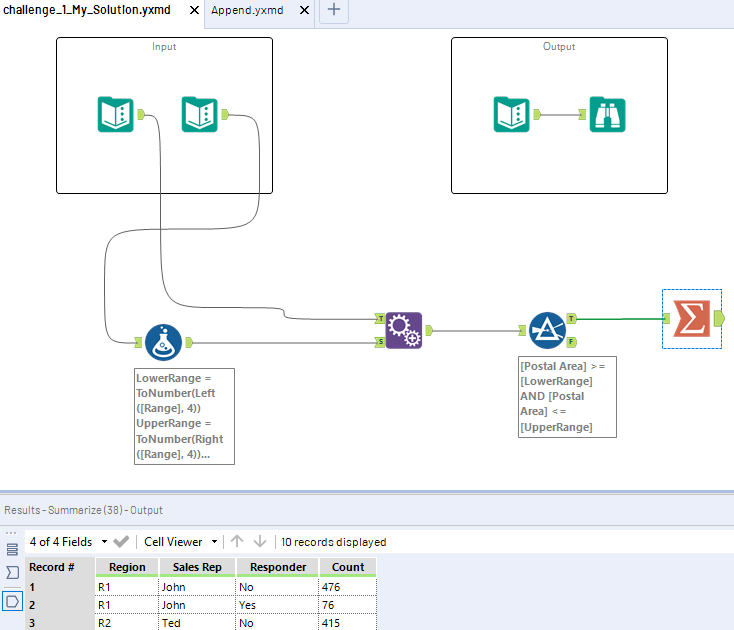Show messages view in Results panel
The image size is (734, 630).
click(12, 549)
